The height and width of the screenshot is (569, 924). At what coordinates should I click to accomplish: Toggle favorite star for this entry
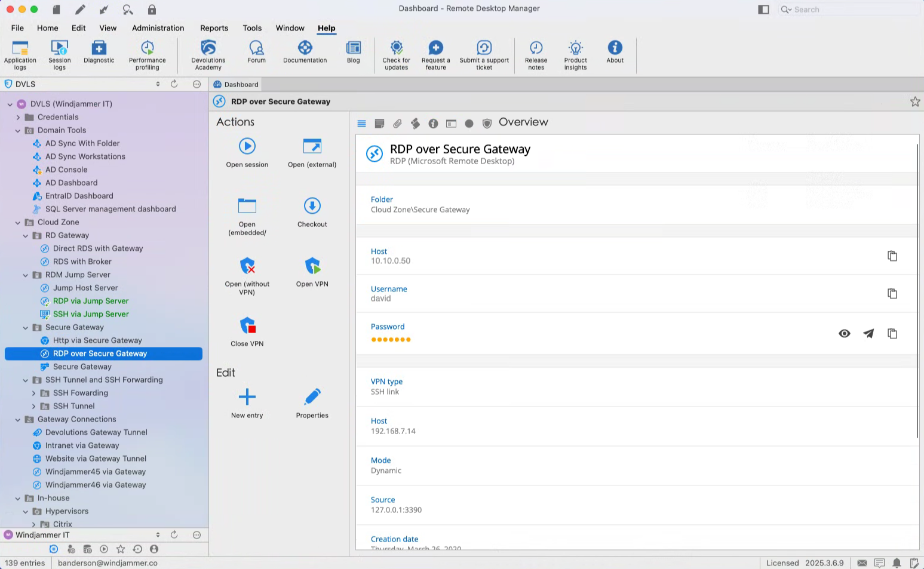pos(914,102)
